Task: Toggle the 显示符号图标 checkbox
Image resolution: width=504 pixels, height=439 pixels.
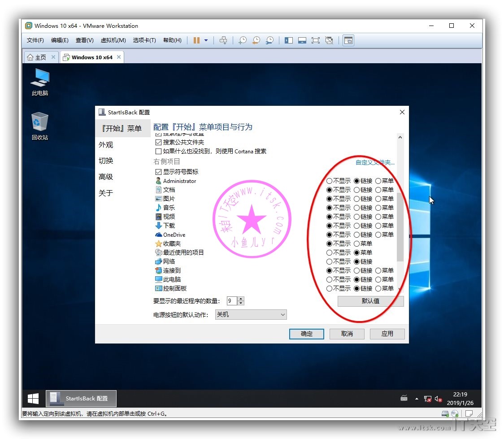Action: point(158,172)
